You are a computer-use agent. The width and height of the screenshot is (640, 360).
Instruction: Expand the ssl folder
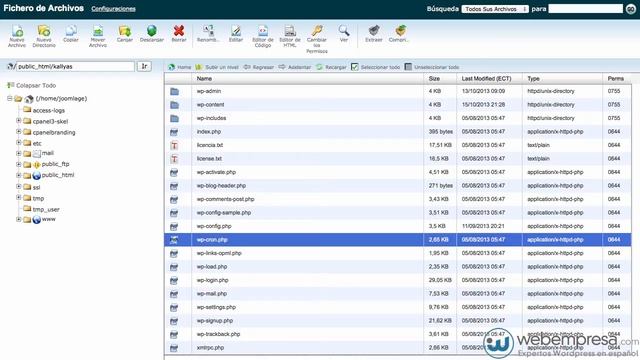(x=18, y=187)
